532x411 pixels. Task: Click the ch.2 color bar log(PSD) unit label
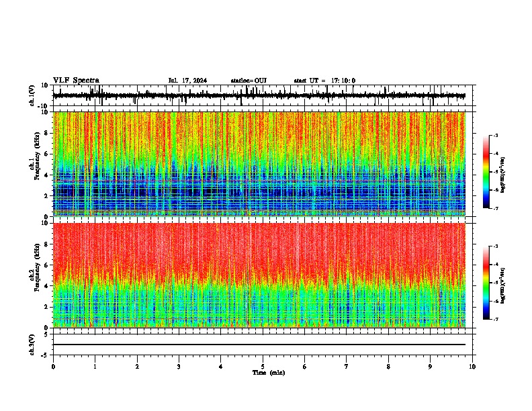tap(503, 285)
